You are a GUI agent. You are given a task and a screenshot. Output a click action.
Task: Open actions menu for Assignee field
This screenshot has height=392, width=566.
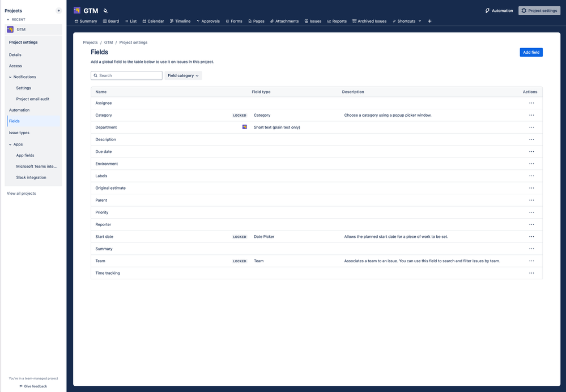pyautogui.click(x=531, y=103)
